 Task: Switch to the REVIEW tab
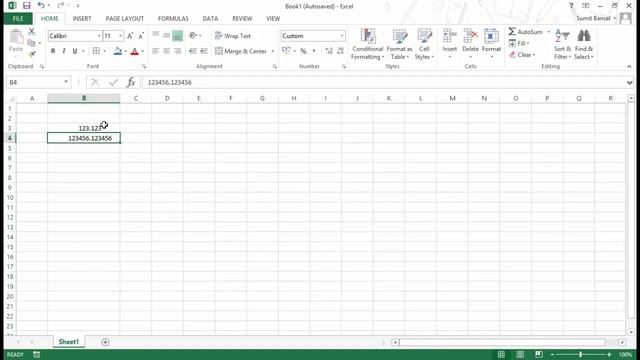pos(242,18)
